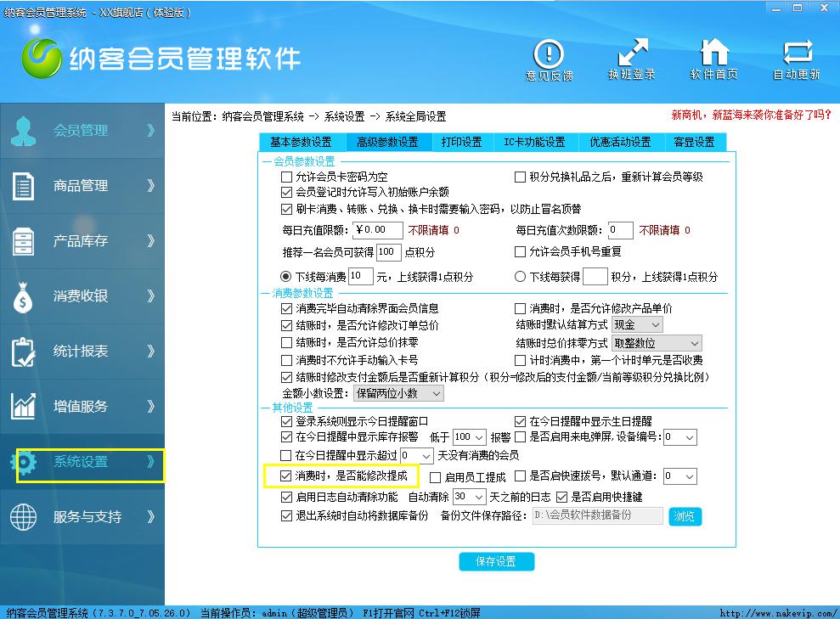Select 下线每获得积分 radio option

tap(521, 277)
